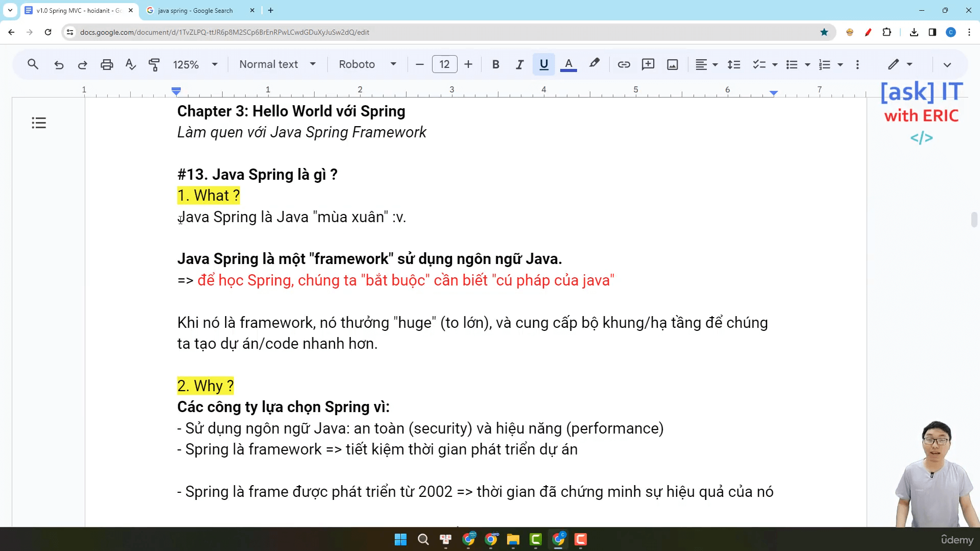
Task: Open File Explorer from the taskbar
Action: point(513,539)
